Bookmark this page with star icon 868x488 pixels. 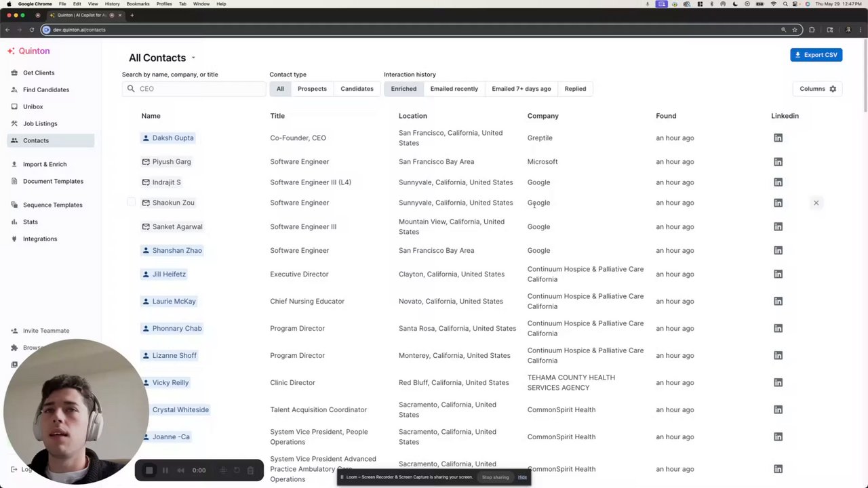pyautogui.click(x=795, y=30)
